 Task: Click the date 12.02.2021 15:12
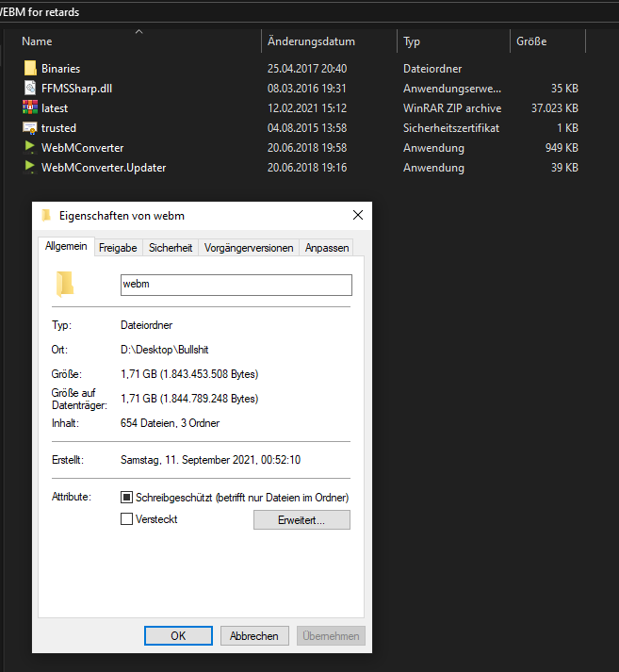pyautogui.click(x=307, y=108)
